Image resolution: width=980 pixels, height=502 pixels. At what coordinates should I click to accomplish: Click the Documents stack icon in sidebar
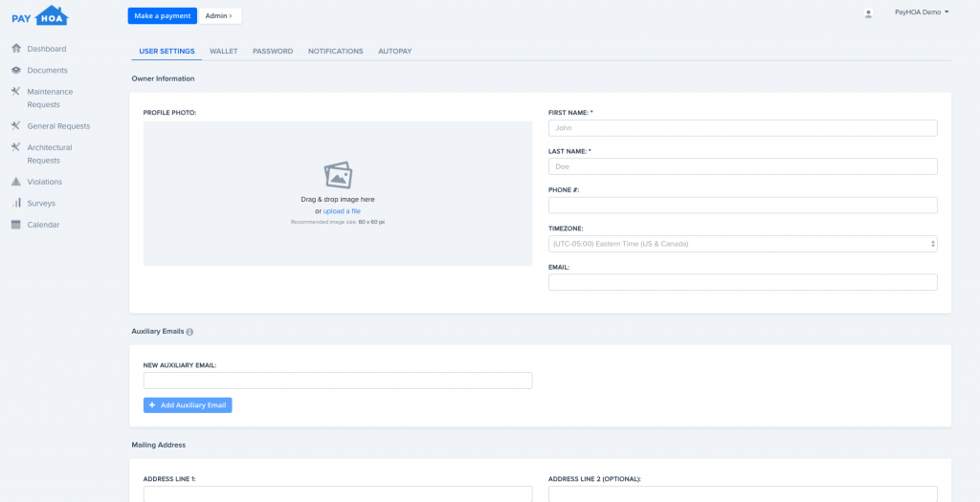(16, 71)
